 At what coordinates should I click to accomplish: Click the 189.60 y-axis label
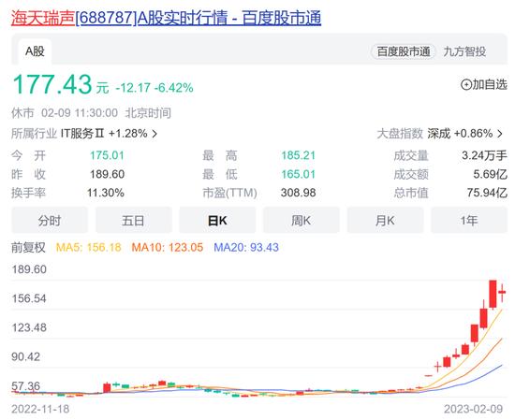coord(29,269)
